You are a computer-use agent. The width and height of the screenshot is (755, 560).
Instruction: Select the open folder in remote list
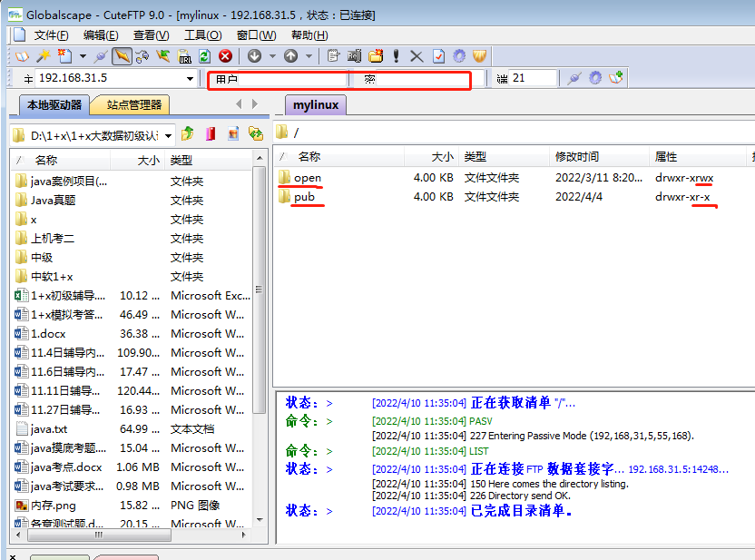307,178
